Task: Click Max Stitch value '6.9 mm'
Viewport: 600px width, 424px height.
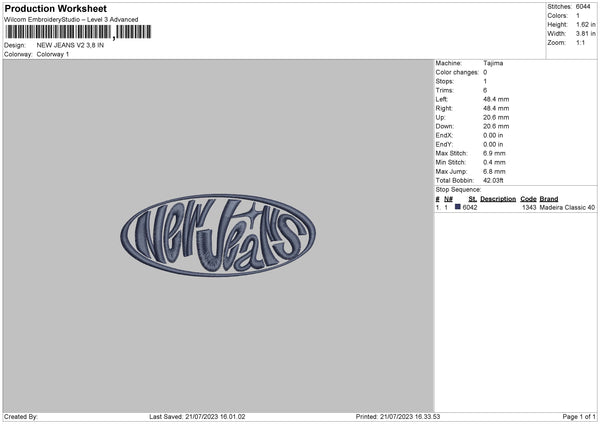Action: click(494, 153)
